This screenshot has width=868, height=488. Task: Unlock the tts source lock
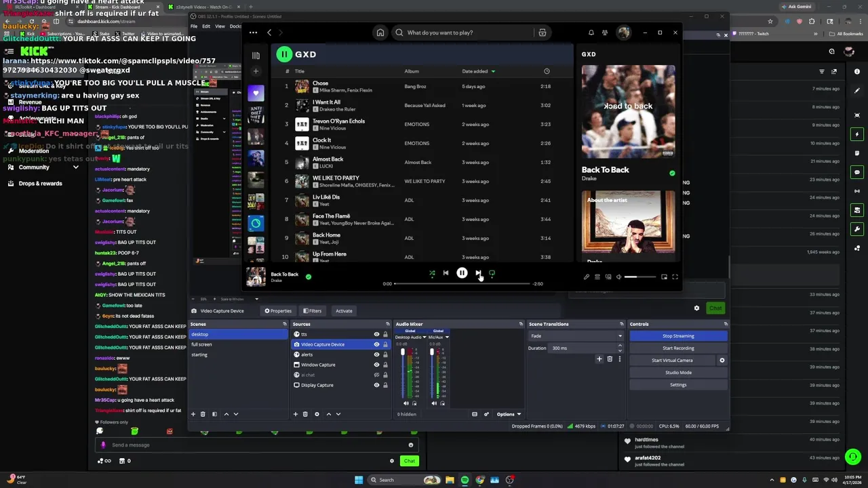tap(385, 334)
